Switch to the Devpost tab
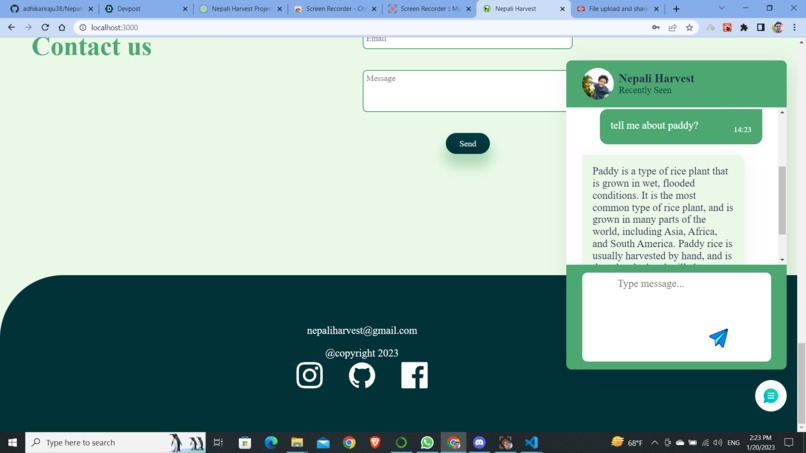This screenshot has width=806, height=453. point(145,9)
